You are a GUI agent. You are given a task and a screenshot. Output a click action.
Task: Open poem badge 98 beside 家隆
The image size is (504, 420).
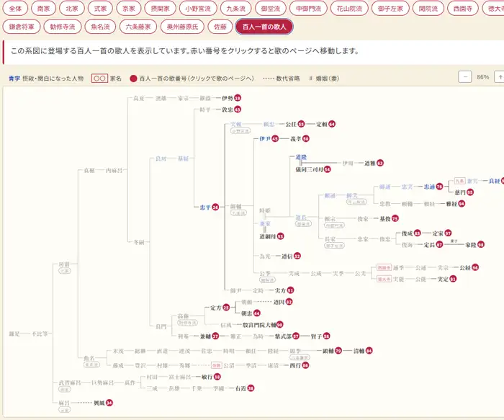481,245
